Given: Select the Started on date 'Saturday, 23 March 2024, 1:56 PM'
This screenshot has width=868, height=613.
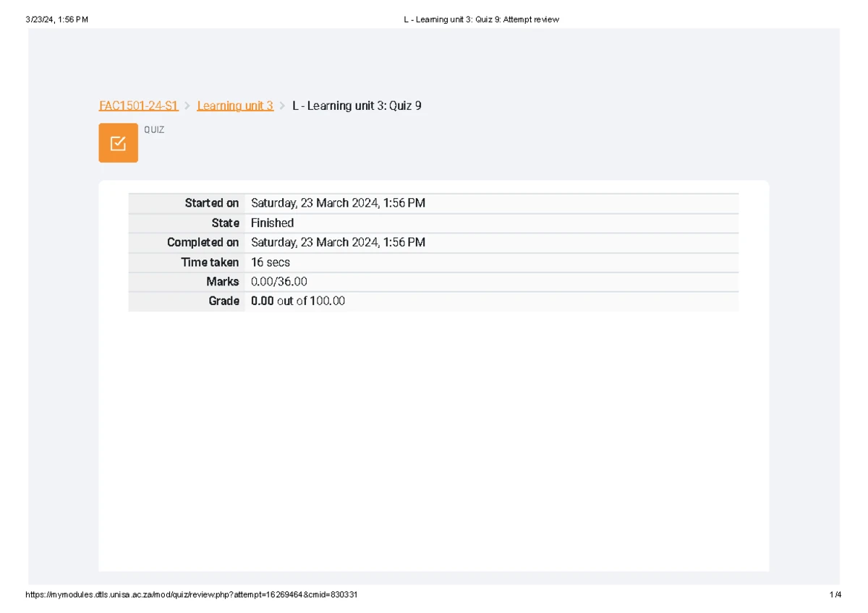Looking at the screenshot, I should coord(338,203).
